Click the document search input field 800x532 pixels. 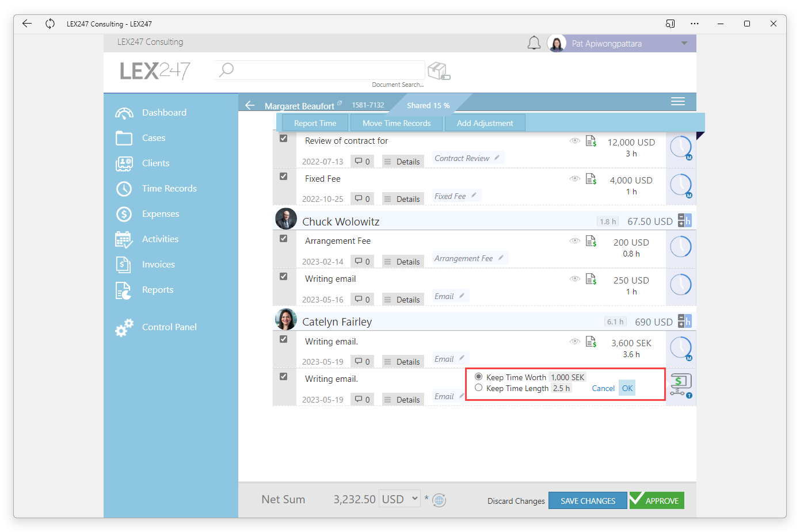[x=319, y=70]
